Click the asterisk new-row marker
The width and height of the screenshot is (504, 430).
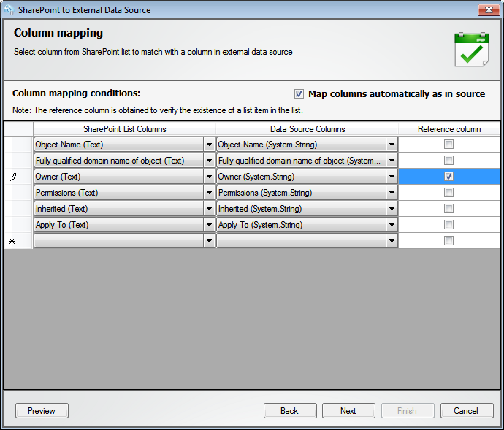[12, 241]
